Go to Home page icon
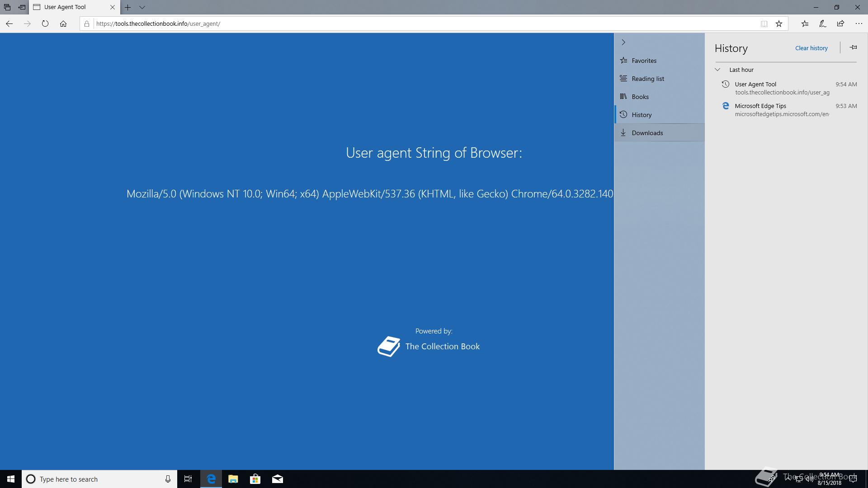868x488 pixels. [x=63, y=23]
